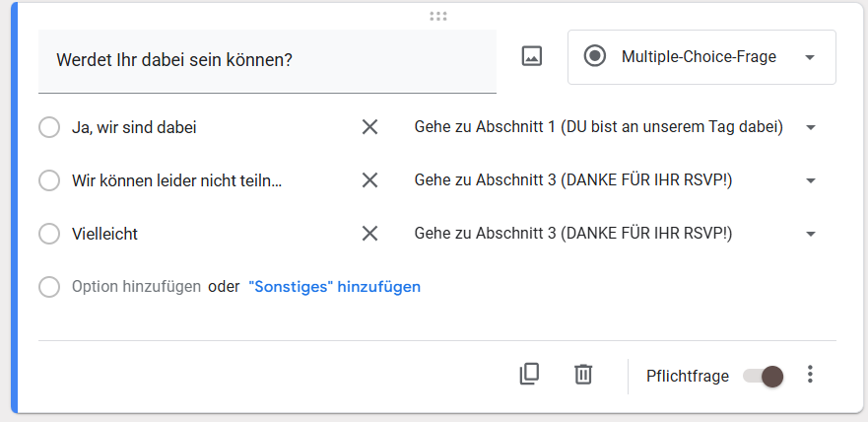Duplicate this question with copy icon
Image resolution: width=868 pixels, height=422 pixels.
(530, 375)
